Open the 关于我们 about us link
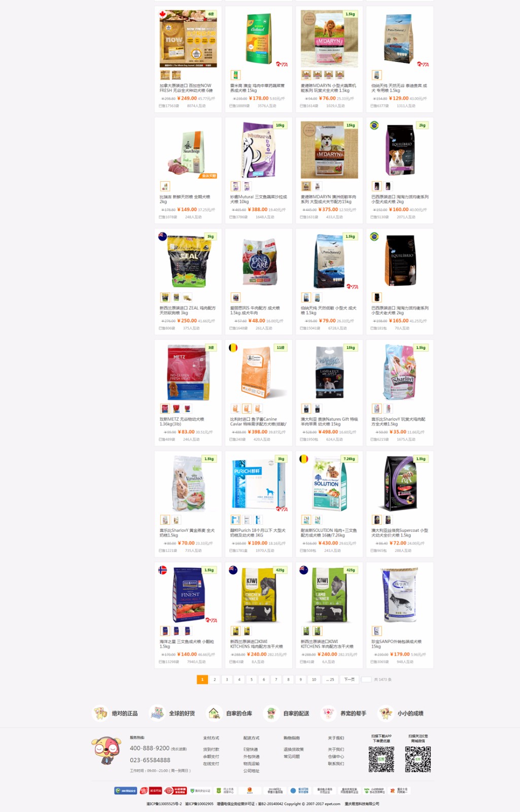Viewport: 520px width, 812px height. (x=336, y=750)
